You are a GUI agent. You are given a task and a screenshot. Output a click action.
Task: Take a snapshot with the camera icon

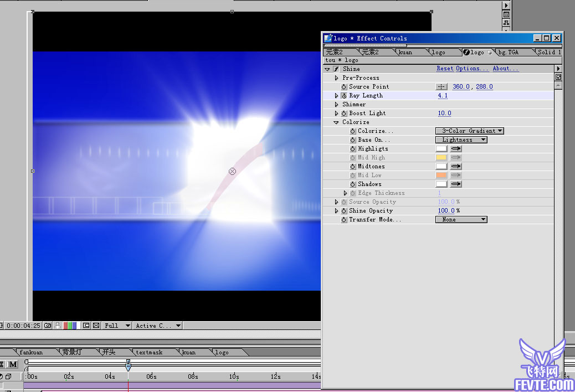[48, 326]
